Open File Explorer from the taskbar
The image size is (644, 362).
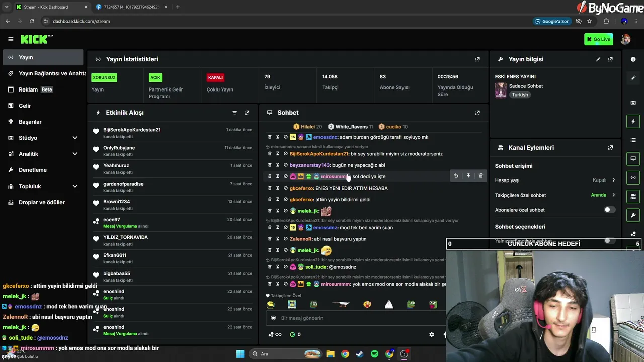pyautogui.click(x=330, y=354)
